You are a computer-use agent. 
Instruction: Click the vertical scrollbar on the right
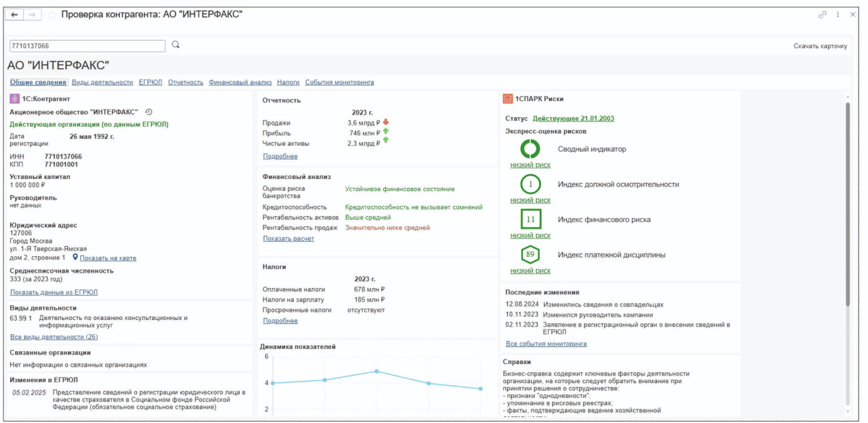coord(847,203)
